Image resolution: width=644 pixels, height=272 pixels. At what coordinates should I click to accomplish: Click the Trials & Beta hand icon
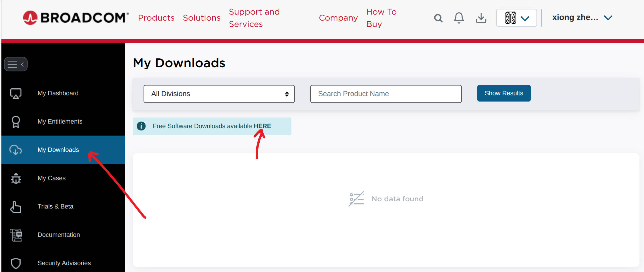[x=16, y=207]
